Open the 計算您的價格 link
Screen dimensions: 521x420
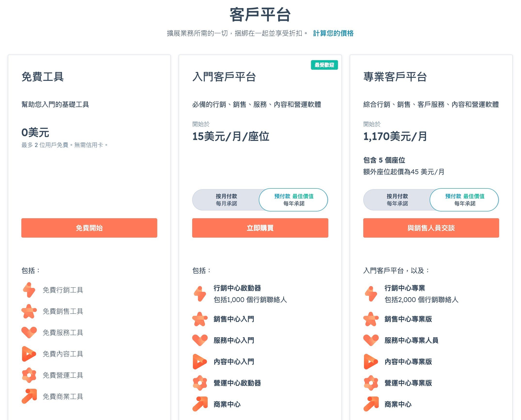(333, 34)
